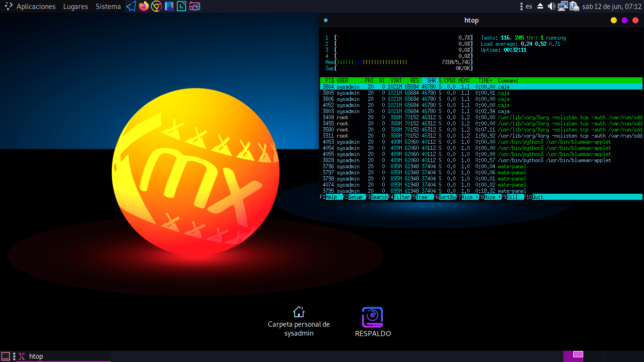Open the 'es' keyboard layout selector
This screenshot has height=362, width=644.
coord(529,7)
